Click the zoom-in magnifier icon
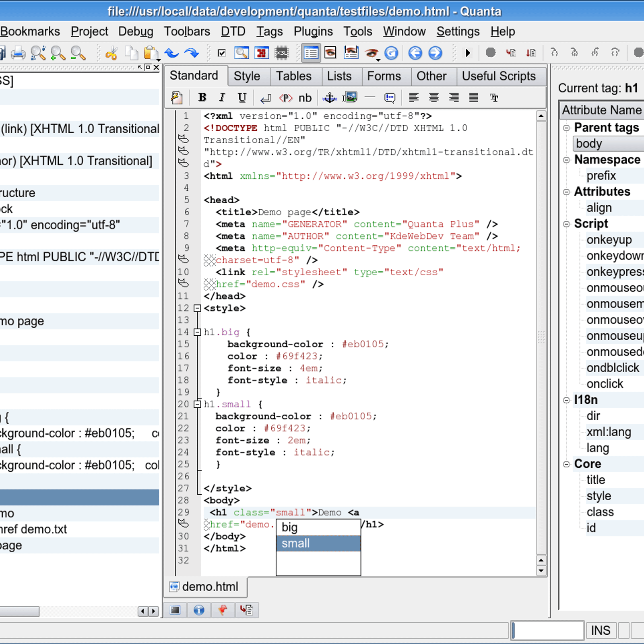Screen dimensions: 644x644 58,53
